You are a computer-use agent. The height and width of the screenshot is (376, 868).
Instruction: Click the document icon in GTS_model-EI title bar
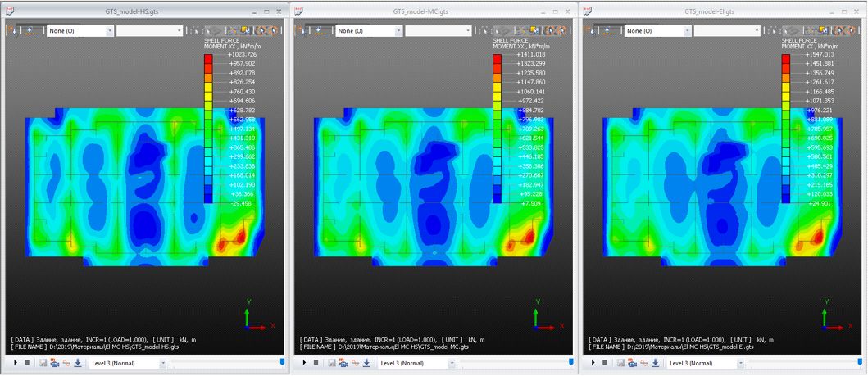[588, 11]
